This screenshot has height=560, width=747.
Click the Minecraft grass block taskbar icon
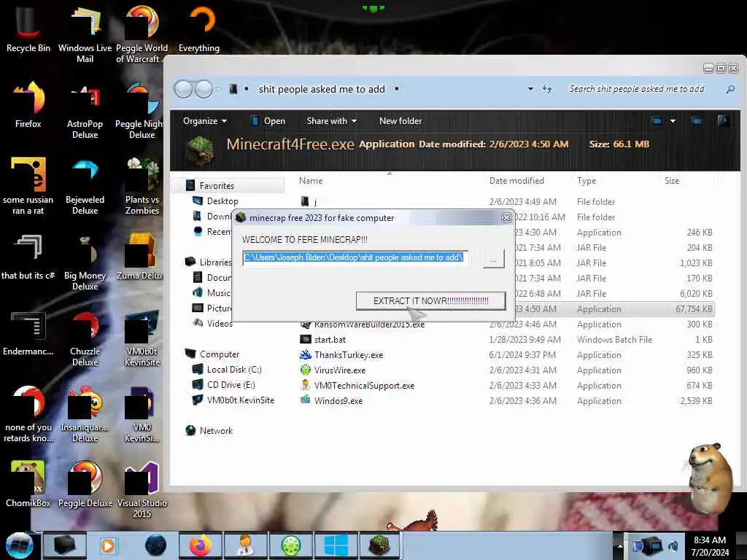coord(379,545)
